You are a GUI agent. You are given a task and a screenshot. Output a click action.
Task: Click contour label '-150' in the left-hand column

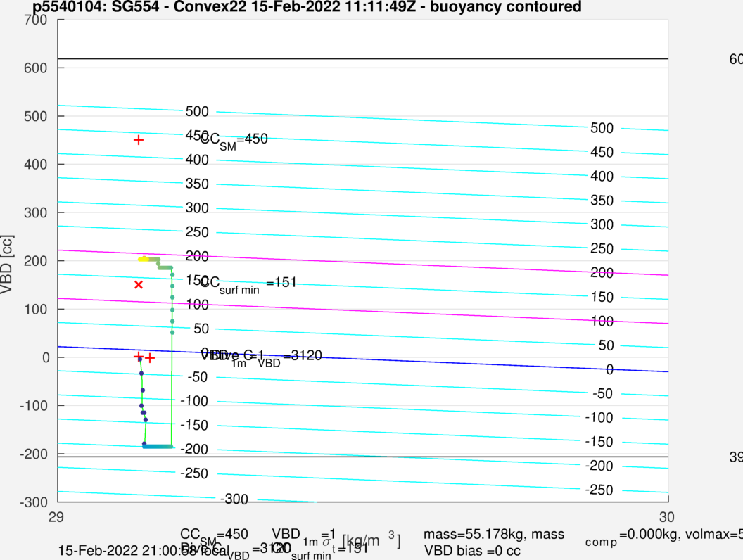194,426
